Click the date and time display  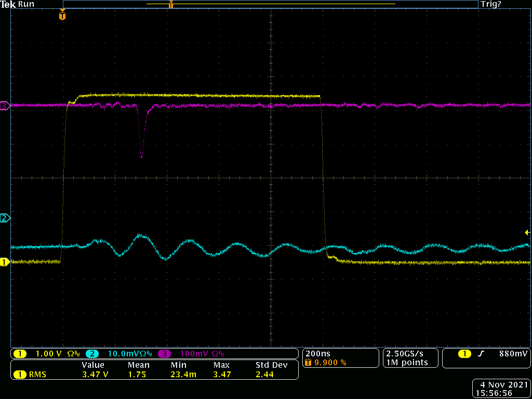[500, 389]
